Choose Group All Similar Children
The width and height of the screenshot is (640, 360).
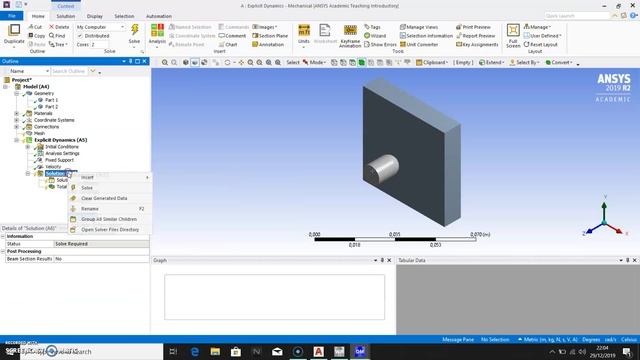109,219
